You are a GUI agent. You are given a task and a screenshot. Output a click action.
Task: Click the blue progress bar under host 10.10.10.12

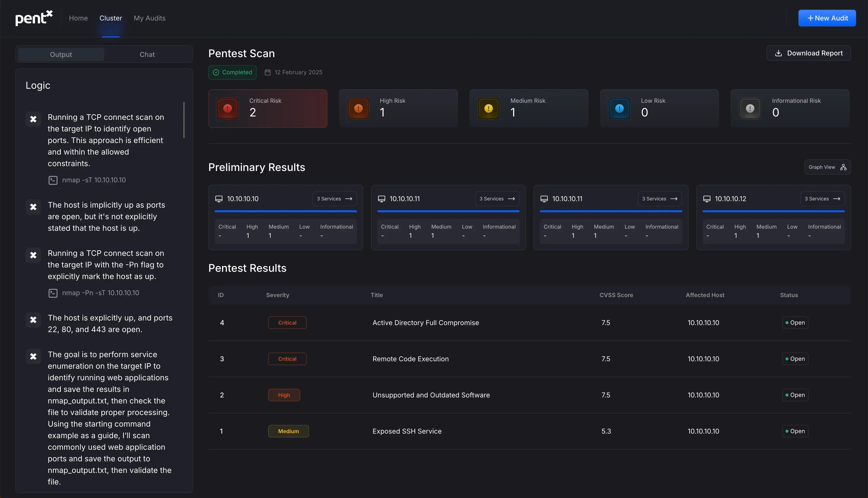(x=774, y=211)
